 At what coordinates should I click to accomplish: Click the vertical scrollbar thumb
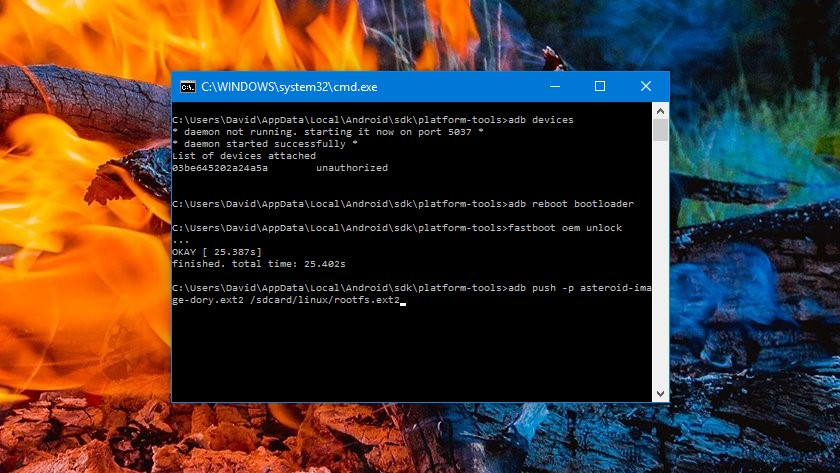tap(660, 130)
